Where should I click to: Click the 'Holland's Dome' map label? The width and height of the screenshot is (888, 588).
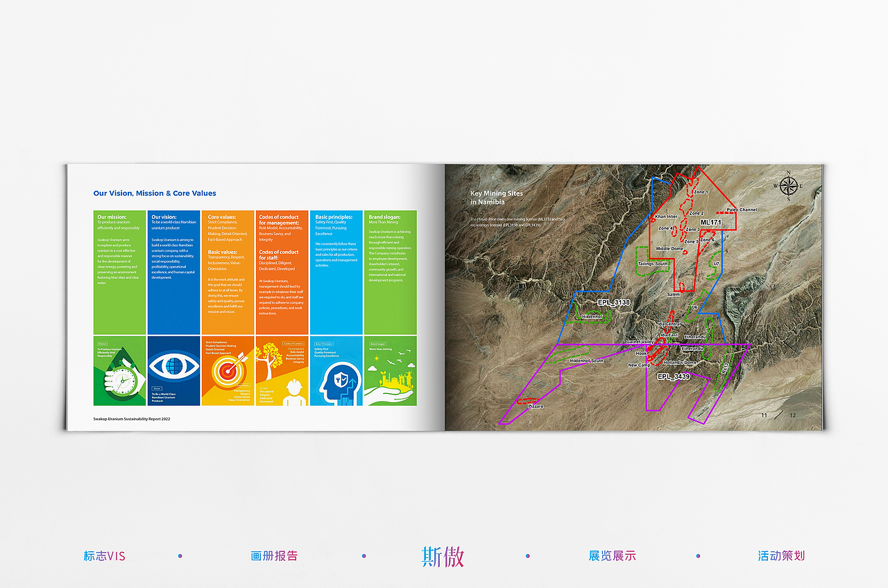pos(679,363)
